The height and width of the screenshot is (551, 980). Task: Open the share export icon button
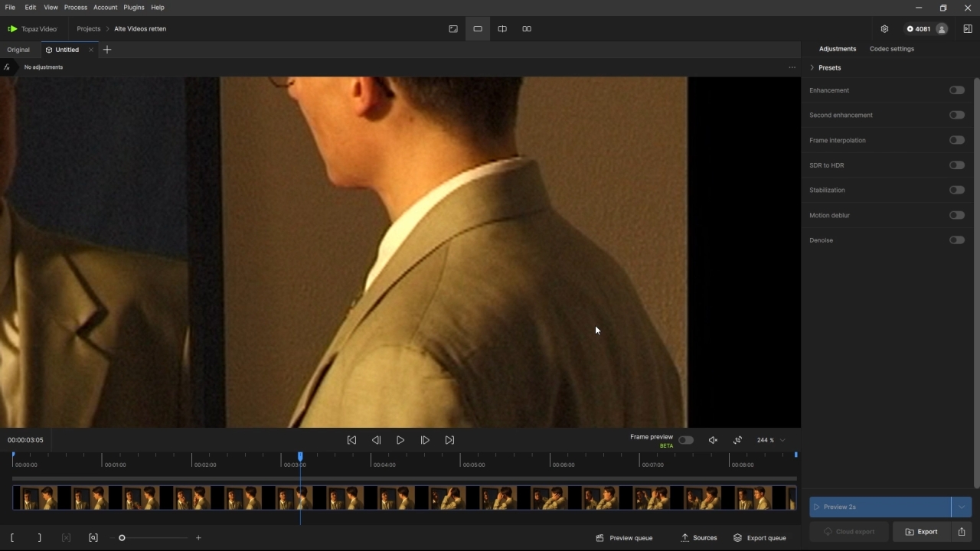point(962,532)
